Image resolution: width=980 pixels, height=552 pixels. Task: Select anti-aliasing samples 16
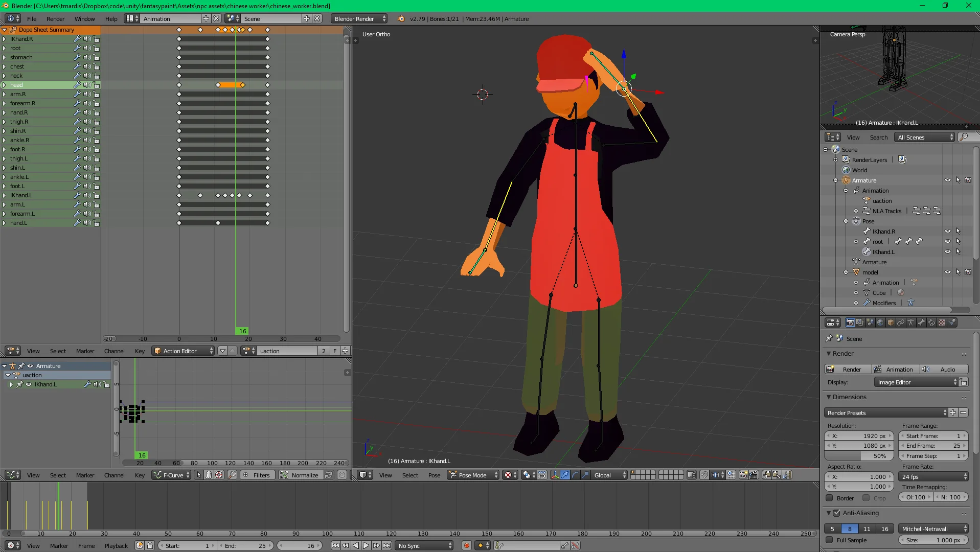click(884, 528)
